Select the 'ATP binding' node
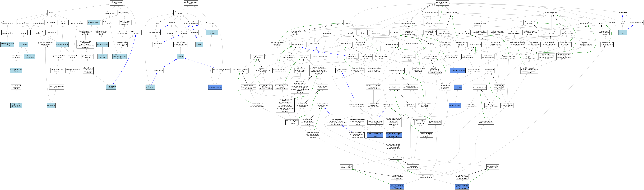This screenshot has width=644, height=190. click(51, 105)
